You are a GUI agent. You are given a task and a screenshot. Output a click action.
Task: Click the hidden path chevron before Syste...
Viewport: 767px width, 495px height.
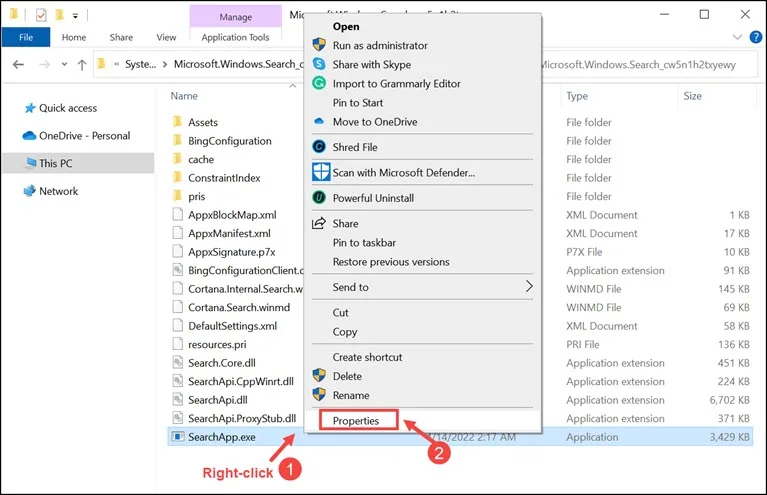[117, 65]
